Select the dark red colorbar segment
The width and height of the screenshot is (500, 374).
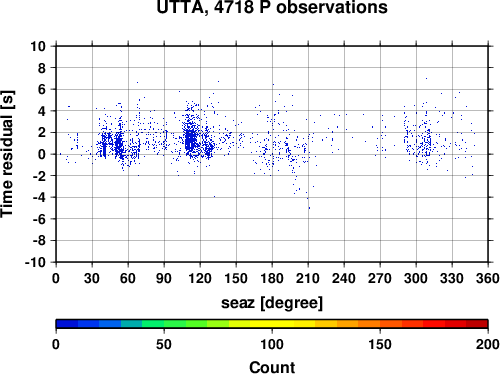click(477, 324)
